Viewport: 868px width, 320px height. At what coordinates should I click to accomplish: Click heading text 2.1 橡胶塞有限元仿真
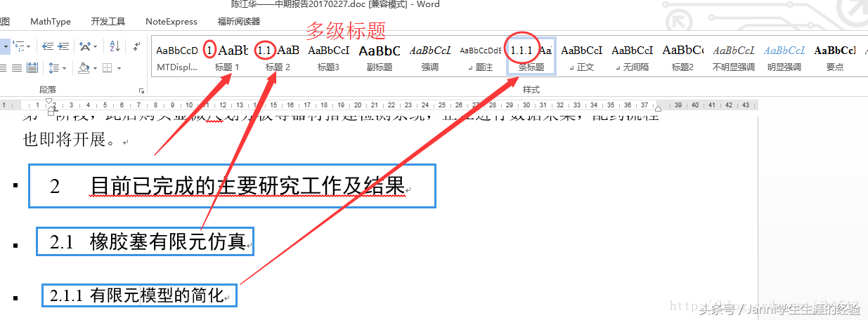(148, 242)
